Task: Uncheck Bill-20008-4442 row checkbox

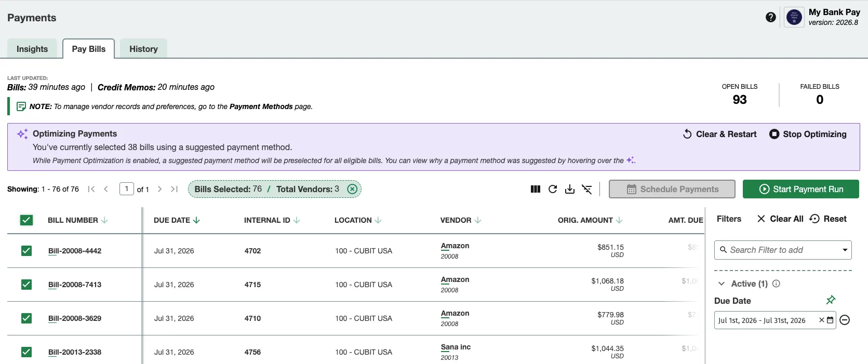Action: point(26,251)
